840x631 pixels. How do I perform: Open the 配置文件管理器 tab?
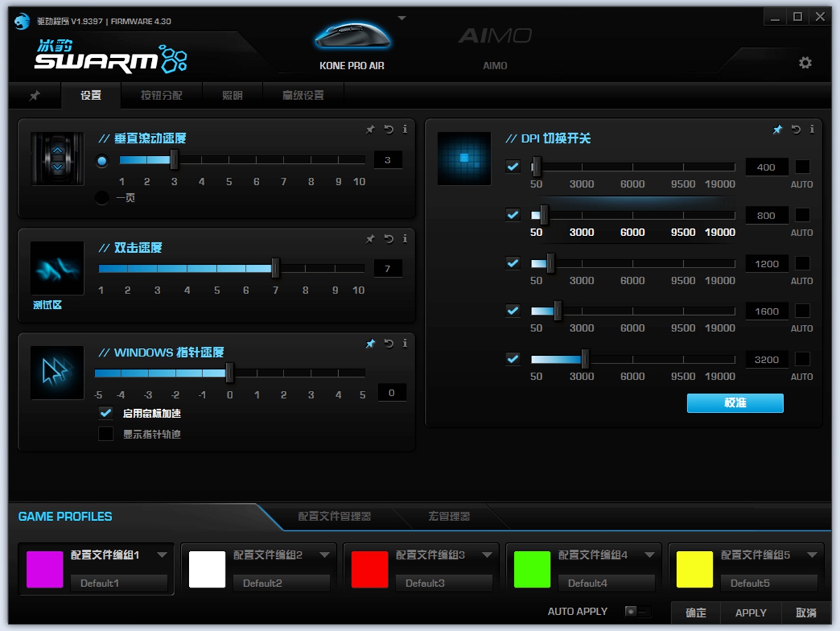(335, 517)
